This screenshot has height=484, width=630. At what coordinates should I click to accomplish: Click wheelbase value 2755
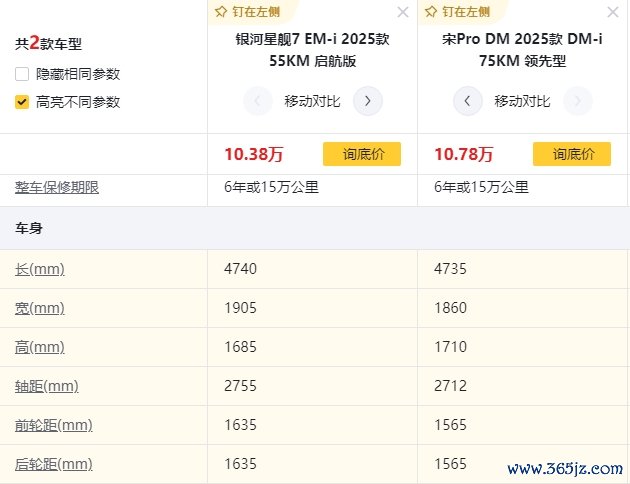(x=240, y=386)
